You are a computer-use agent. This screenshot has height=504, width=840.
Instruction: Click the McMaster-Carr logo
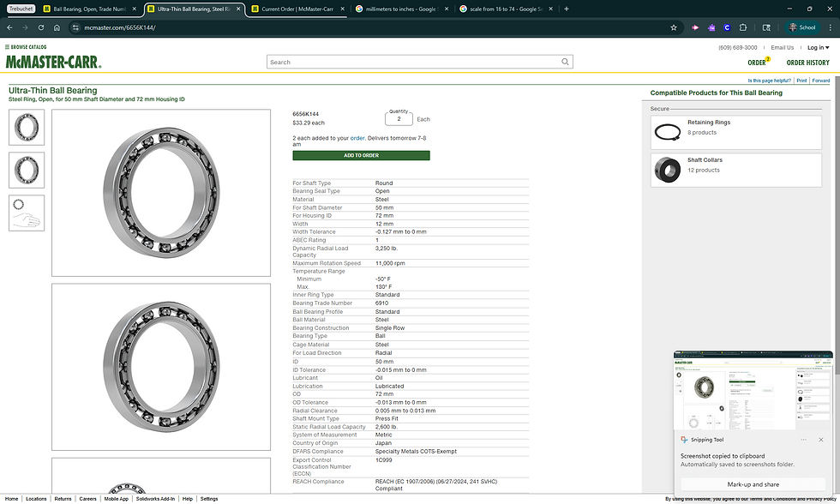click(x=53, y=62)
